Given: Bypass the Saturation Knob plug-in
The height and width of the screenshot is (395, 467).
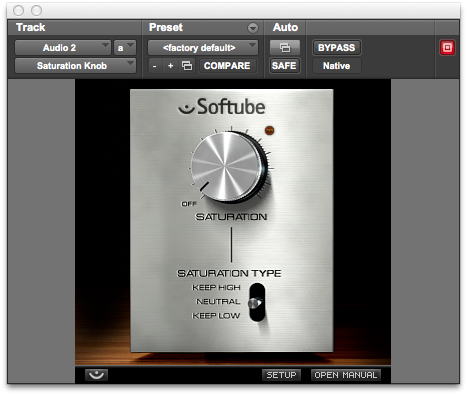Looking at the screenshot, I should (337, 48).
